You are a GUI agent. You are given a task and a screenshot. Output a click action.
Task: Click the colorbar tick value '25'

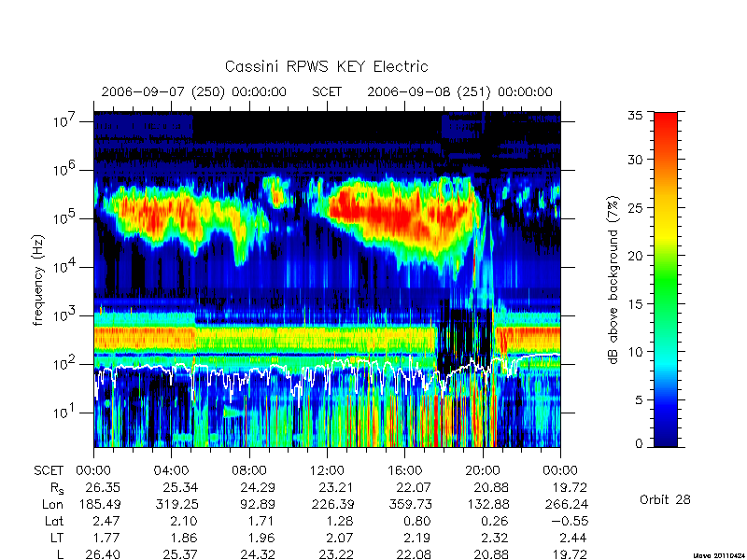(635, 207)
